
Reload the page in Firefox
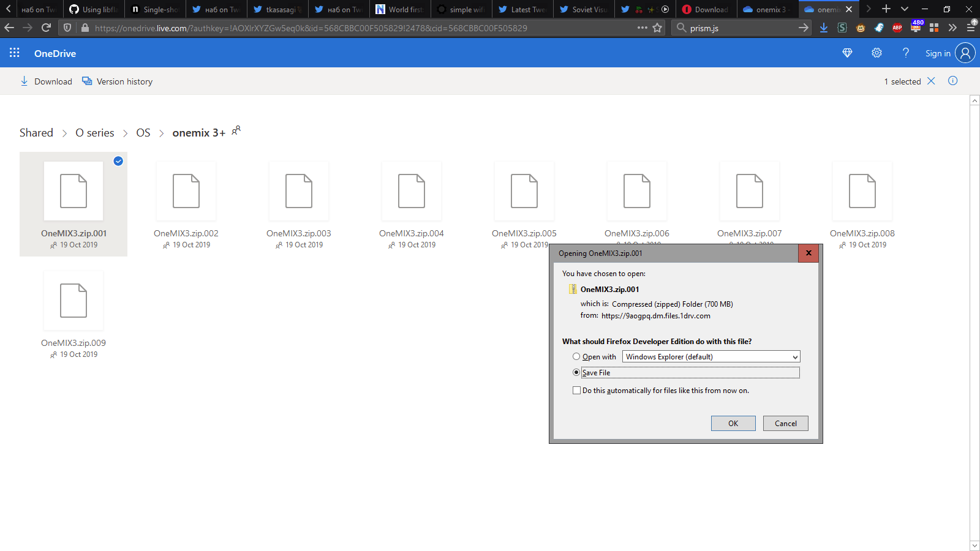[x=46, y=28]
